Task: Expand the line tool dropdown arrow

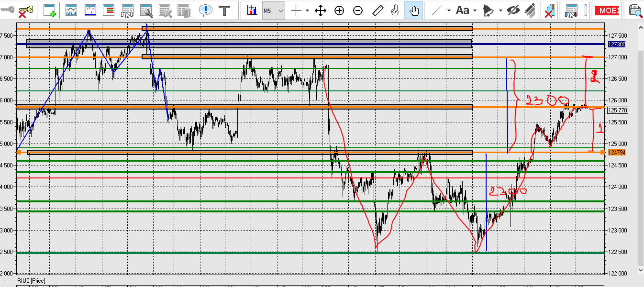Action: click(x=449, y=10)
